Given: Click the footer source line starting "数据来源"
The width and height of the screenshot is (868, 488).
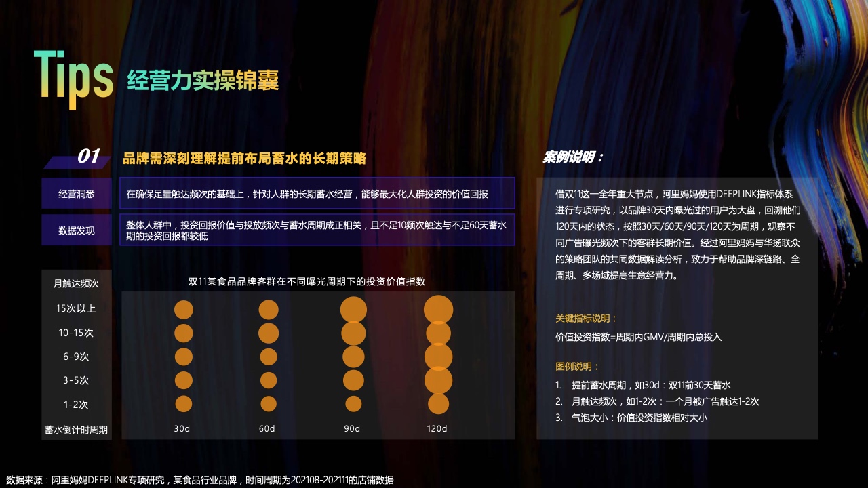Looking at the screenshot, I should point(199,480).
